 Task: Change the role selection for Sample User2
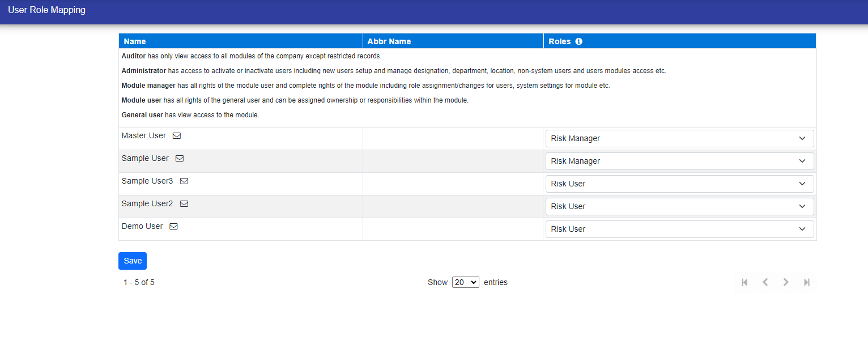coord(679,206)
